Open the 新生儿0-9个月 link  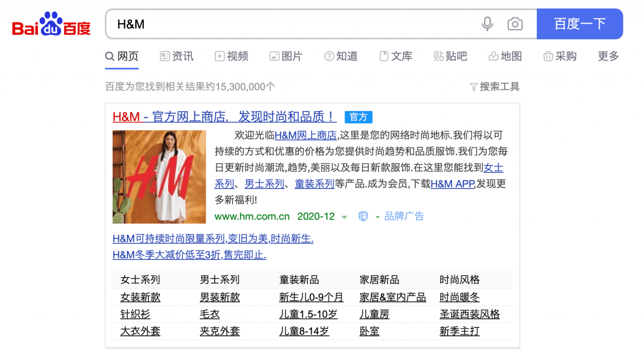pyautogui.click(x=311, y=297)
